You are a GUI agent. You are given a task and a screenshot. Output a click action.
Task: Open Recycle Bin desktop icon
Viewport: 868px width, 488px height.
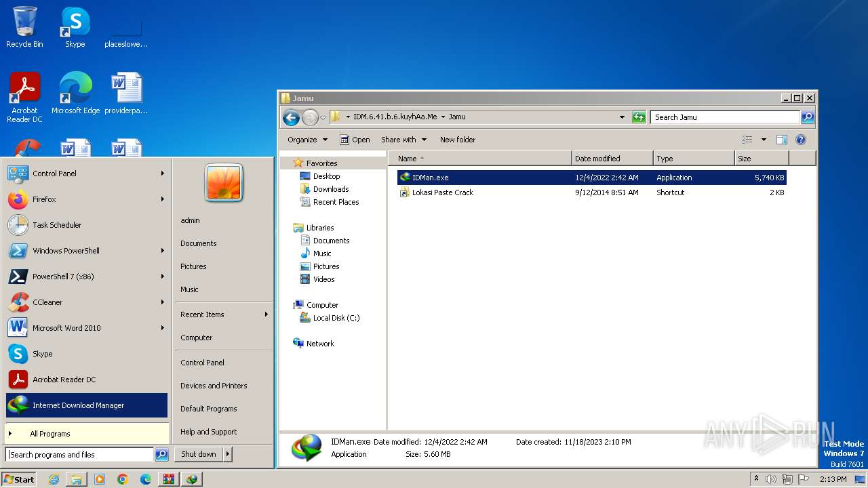coord(24,27)
